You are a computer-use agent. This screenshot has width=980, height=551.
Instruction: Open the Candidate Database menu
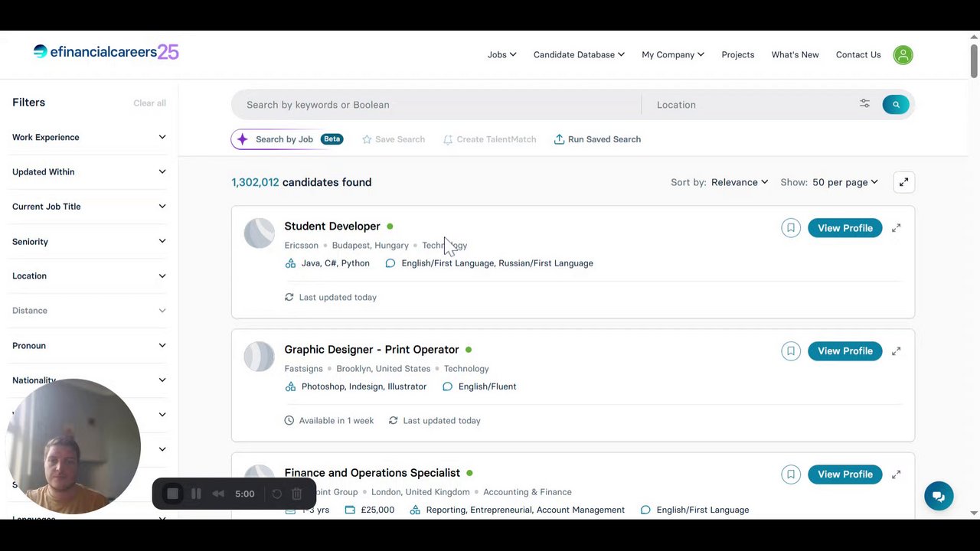tap(579, 55)
